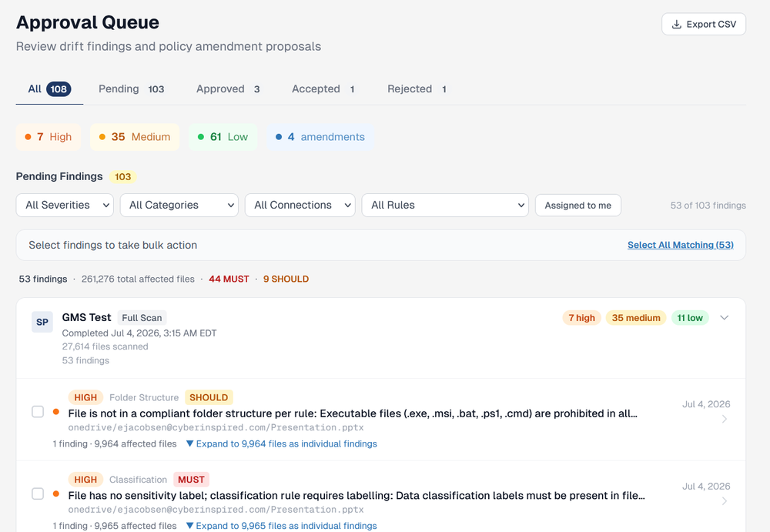View the Rejected tab

click(417, 89)
